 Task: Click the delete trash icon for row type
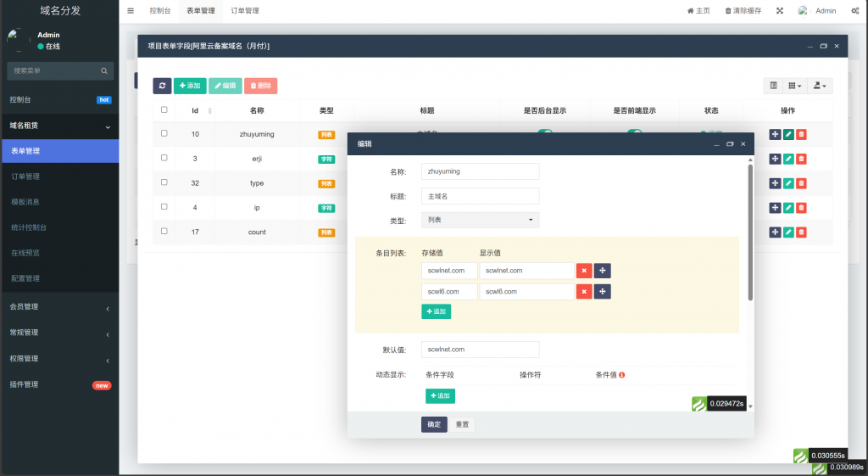pos(801,183)
